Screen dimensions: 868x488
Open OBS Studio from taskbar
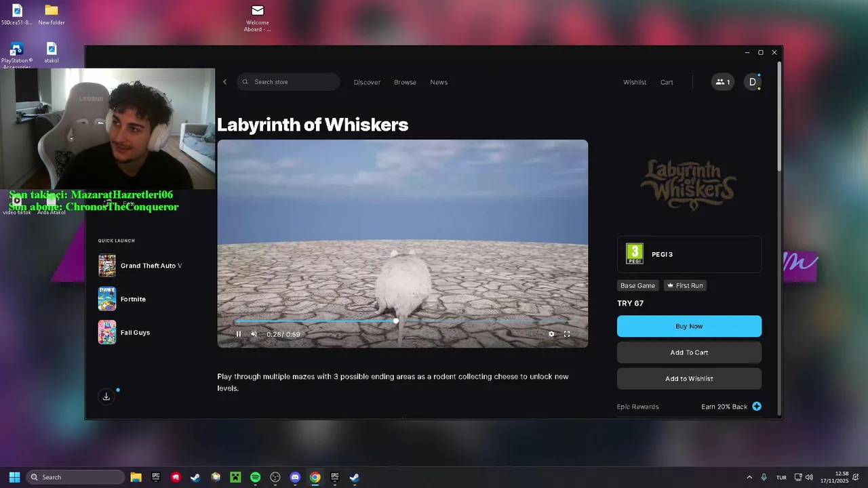click(275, 477)
